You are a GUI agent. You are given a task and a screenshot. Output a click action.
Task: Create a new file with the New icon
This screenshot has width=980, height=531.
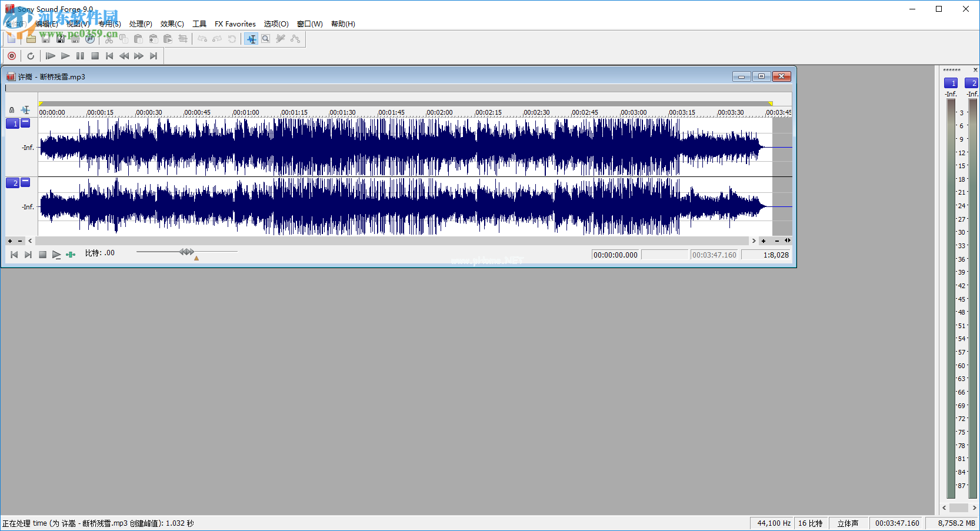12,39
